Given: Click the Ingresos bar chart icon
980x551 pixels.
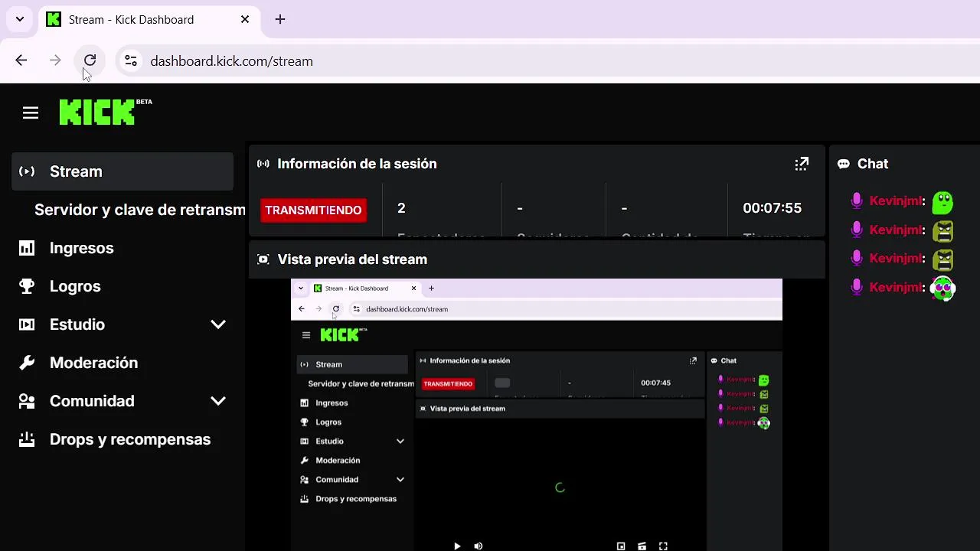Looking at the screenshot, I should (x=27, y=248).
